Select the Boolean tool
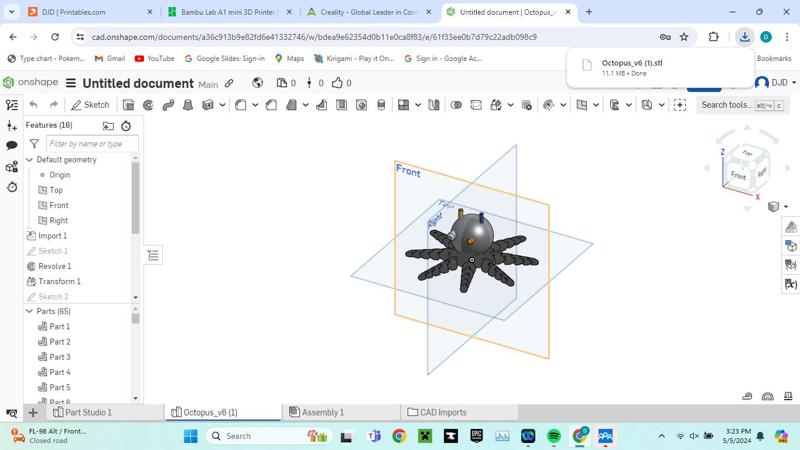800x450 pixels. tap(456, 105)
